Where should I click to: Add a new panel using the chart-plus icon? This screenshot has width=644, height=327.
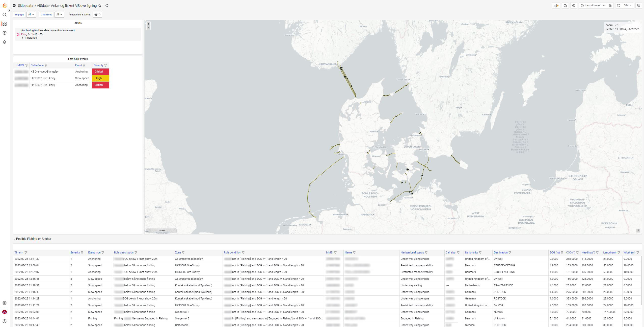556,5
